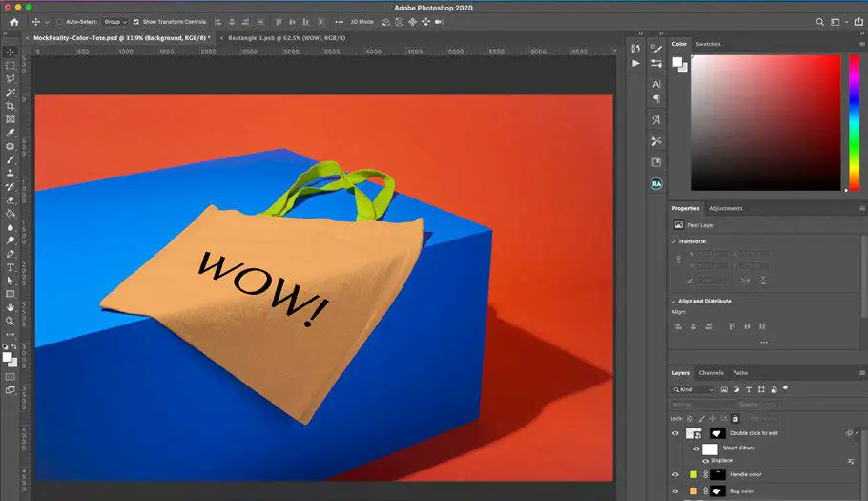Viewport: 868px width, 501px height.
Task: Select the MockReality-Color-Tote.psd document tab
Action: (122, 38)
